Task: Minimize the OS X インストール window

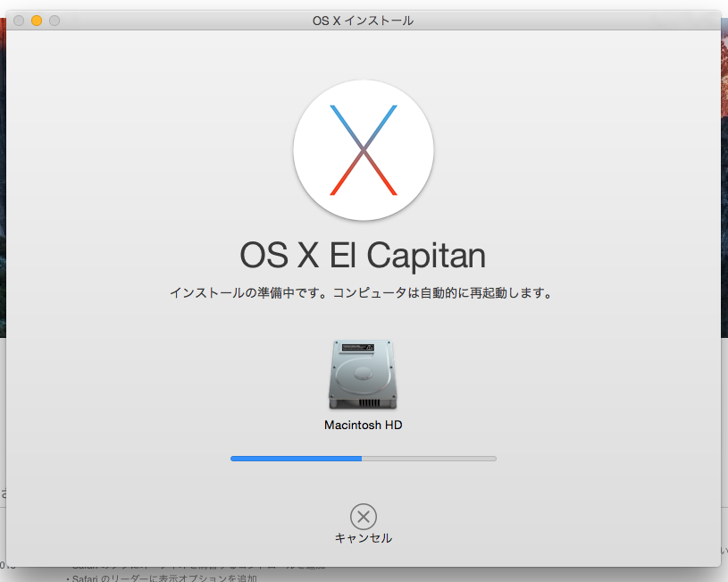Action: [x=37, y=21]
